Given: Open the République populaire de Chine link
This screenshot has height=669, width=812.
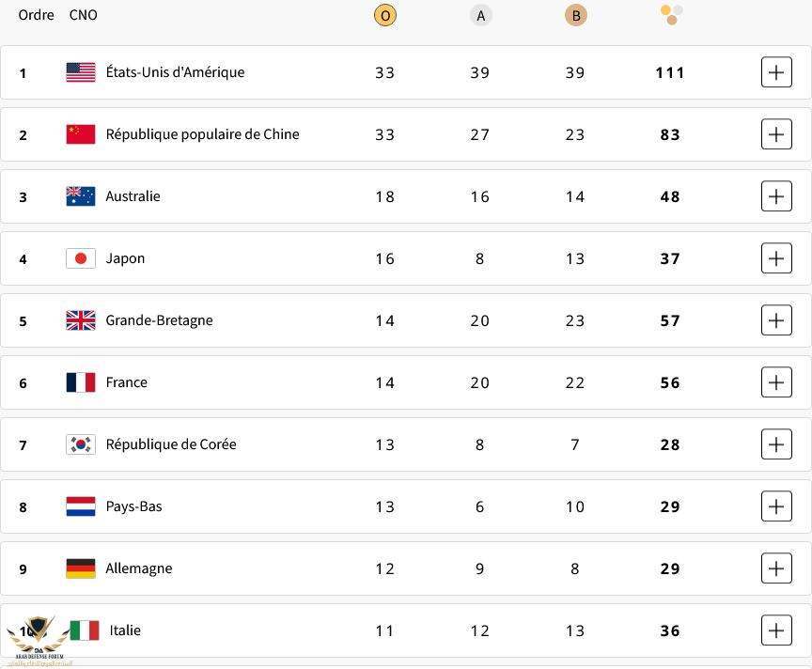Looking at the screenshot, I should coord(202,134).
